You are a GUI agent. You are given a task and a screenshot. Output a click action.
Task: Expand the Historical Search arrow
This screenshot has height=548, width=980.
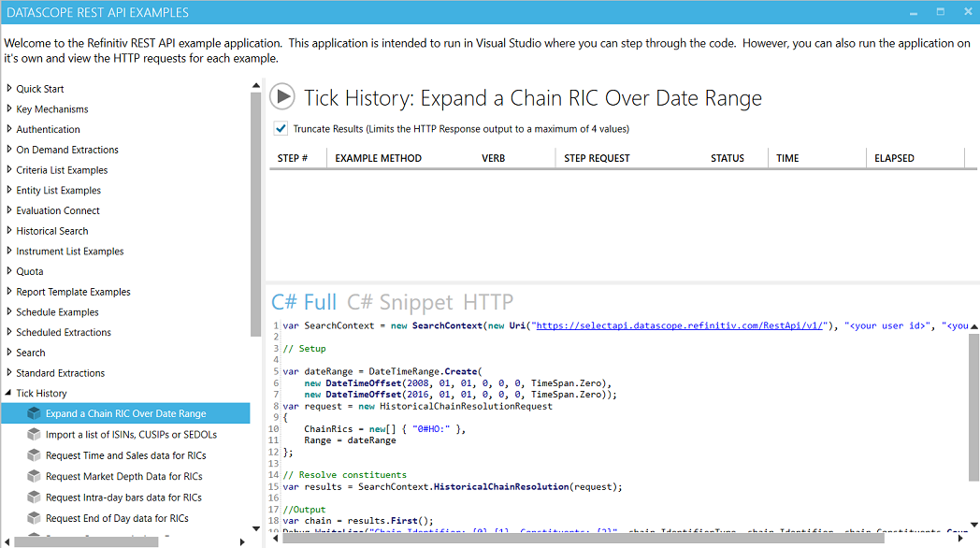point(9,231)
